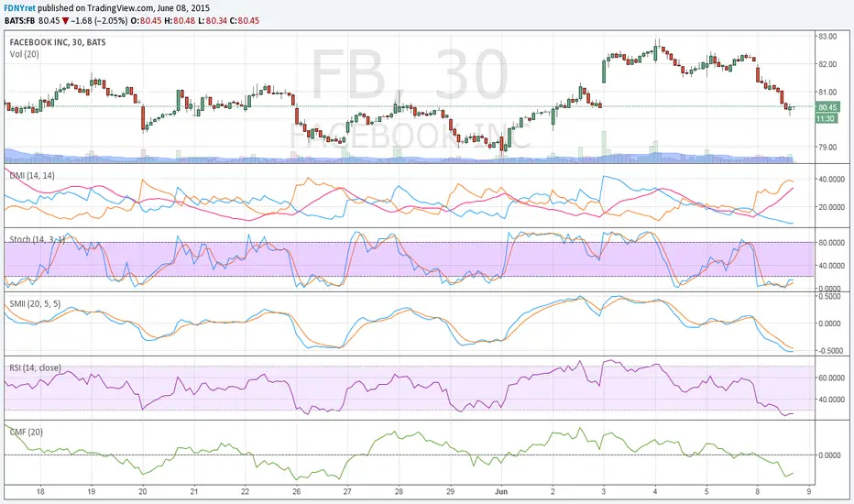
Task: Click date label 8 on time axis
Action: [x=758, y=491]
